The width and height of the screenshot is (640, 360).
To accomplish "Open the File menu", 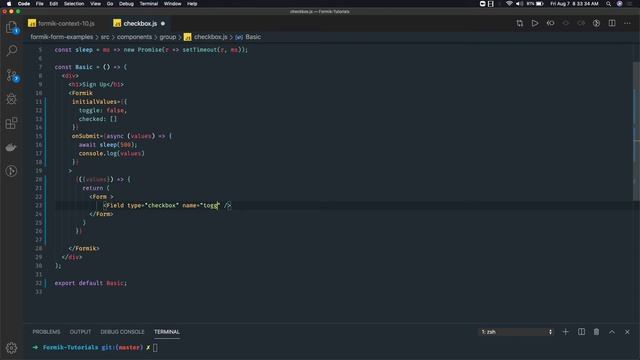I will tap(39, 4).
